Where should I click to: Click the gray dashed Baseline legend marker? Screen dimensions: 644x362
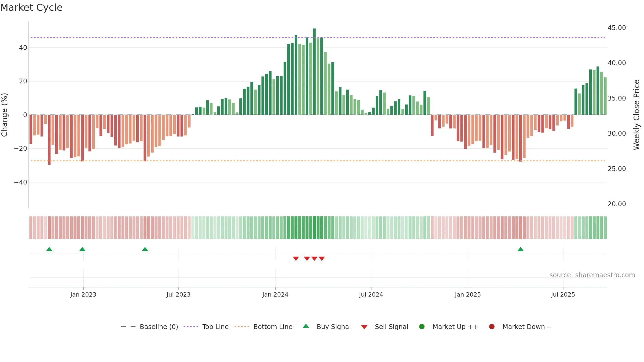click(128, 327)
